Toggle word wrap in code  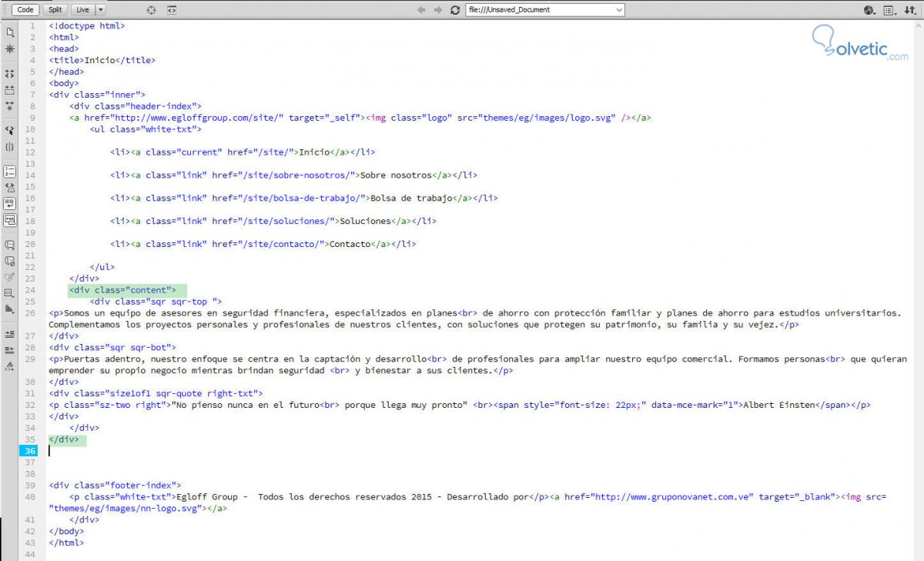pos(10,203)
